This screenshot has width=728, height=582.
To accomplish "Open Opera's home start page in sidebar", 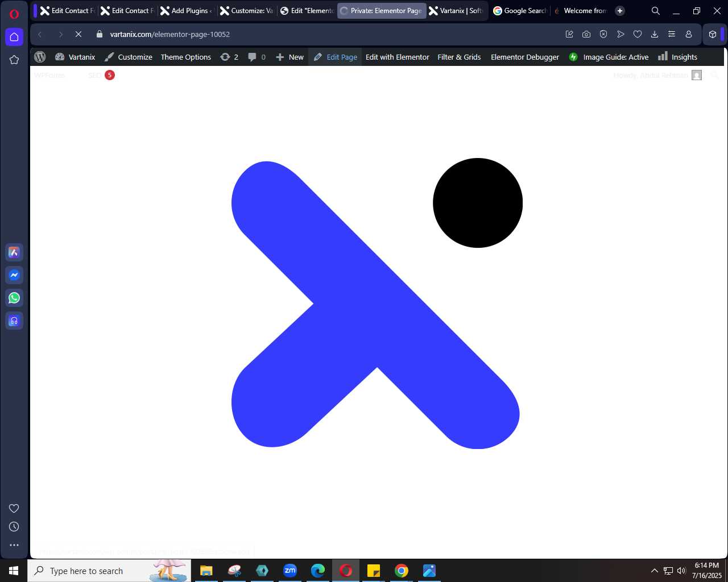I will [14, 37].
